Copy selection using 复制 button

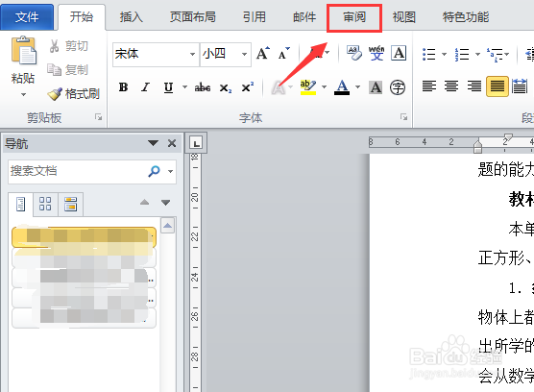point(67,69)
